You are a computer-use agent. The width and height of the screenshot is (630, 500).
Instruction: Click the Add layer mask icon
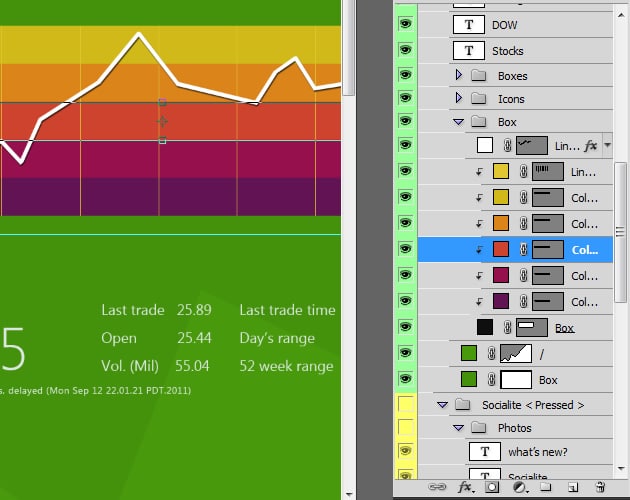tap(492, 487)
